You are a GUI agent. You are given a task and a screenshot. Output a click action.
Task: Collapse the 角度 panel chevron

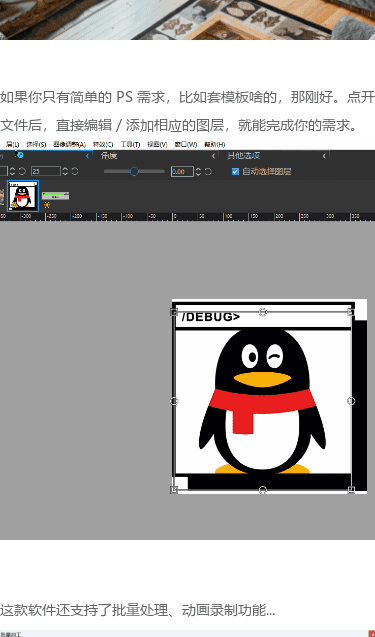pyautogui.click(x=213, y=156)
